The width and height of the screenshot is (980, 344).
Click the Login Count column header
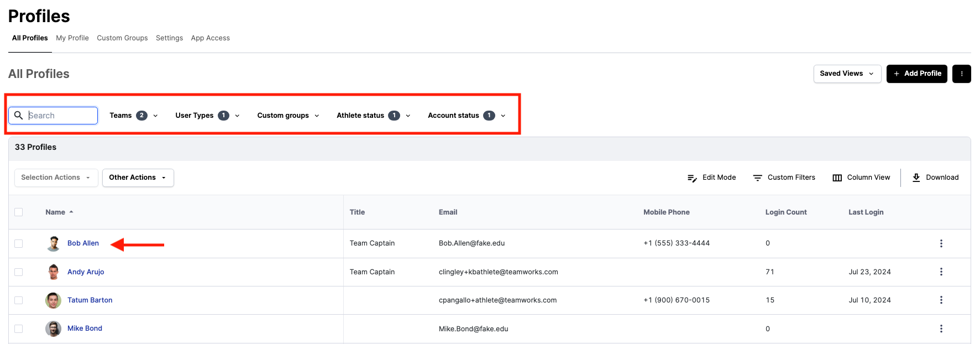785,212
